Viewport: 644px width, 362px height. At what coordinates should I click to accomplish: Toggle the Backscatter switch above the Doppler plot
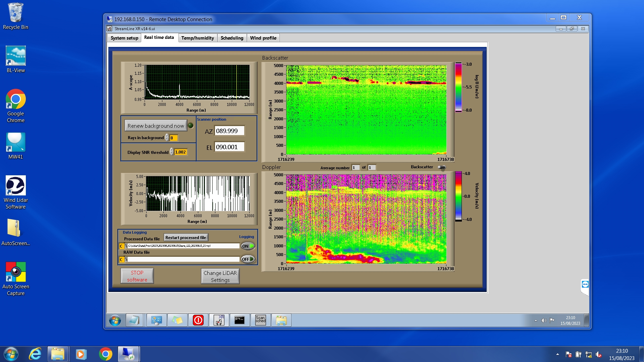point(442,167)
